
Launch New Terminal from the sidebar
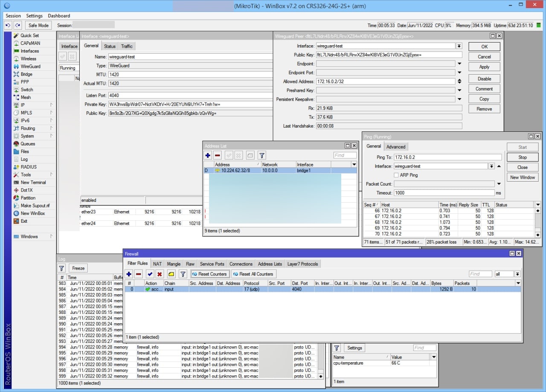click(x=33, y=182)
